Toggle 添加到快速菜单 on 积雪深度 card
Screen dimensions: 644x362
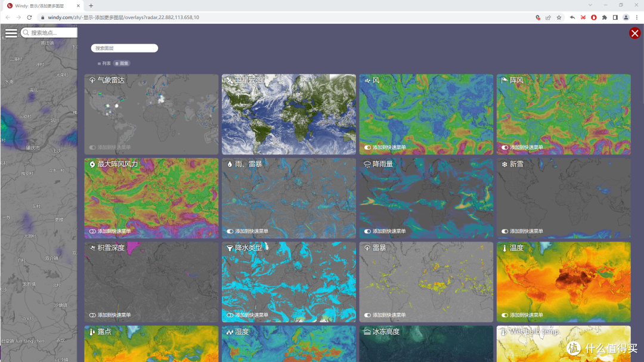[x=93, y=315]
